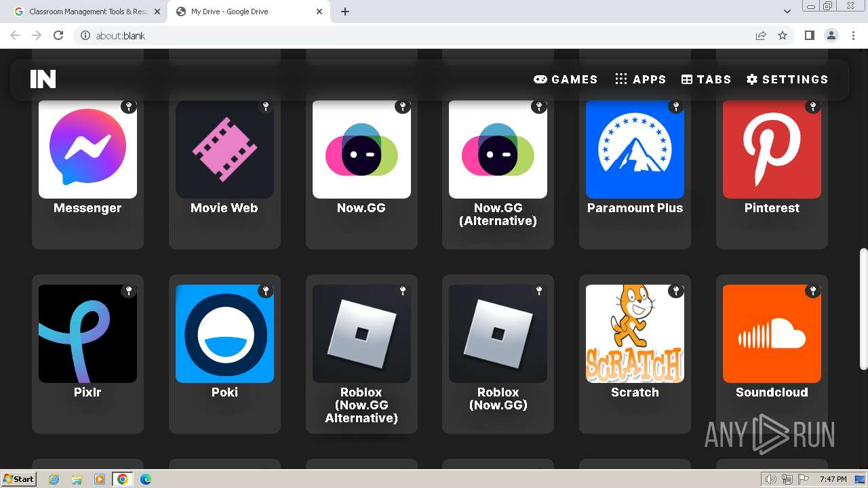Image resolution: width=868 pixels, height=488 pixels.
Task: Open the SETTINGS page
Action: coord(787,79)
